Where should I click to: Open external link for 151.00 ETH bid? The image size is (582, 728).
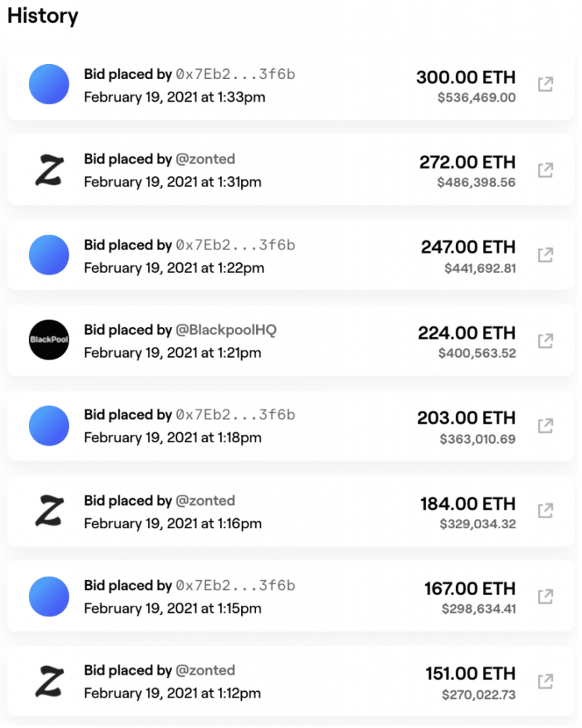point(545,682)
